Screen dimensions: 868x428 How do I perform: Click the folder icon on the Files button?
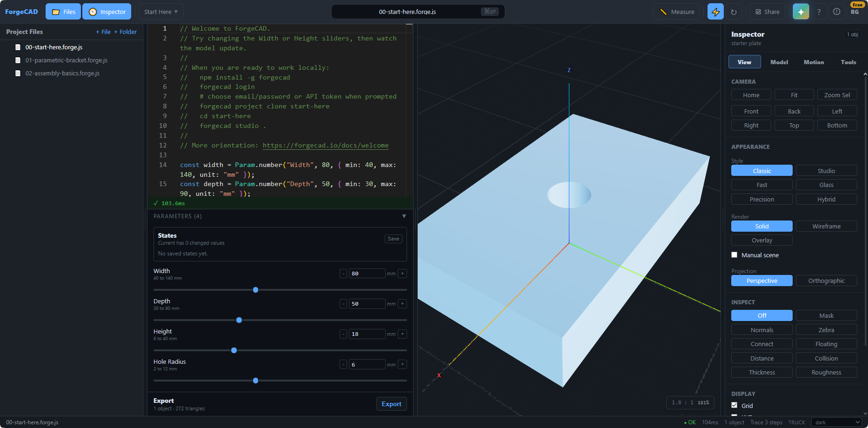click(56, 12)
